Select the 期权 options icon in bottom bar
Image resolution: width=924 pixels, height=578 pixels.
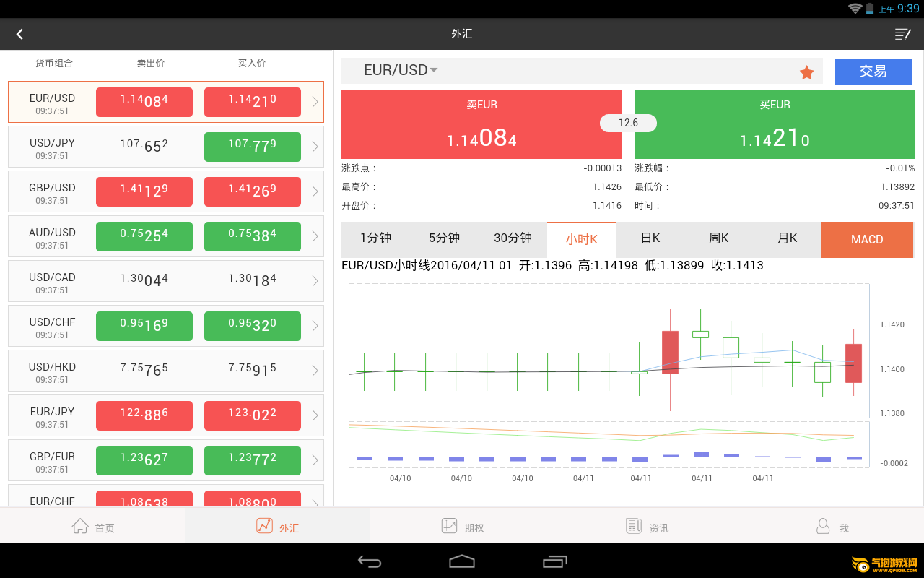(x=450, y=526)
